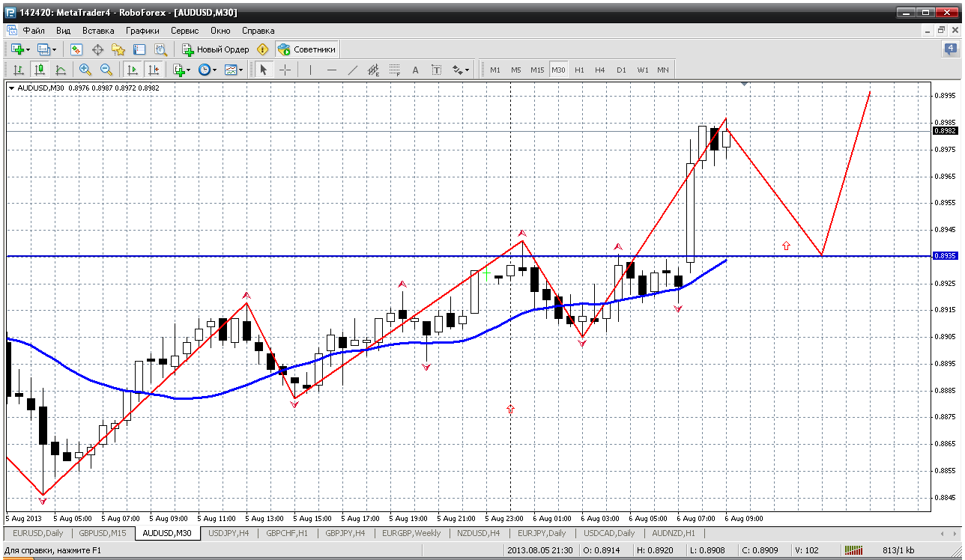Open the Data Window crosshair icon
Viewport: 965px width, 560px height.
97,49
